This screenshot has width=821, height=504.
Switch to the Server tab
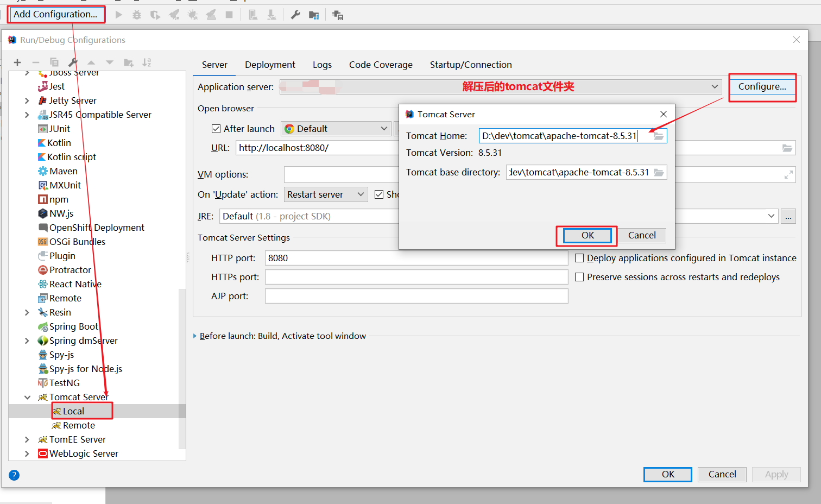pyautogui.click(x=214, y=65)
